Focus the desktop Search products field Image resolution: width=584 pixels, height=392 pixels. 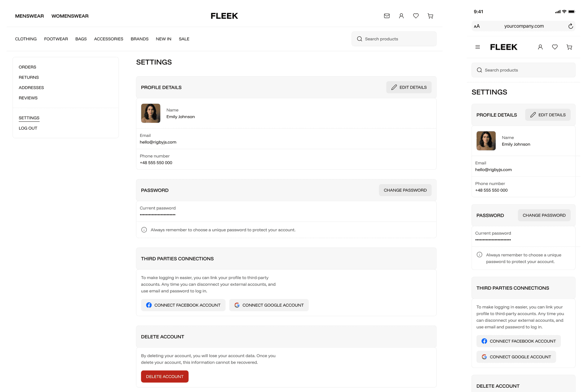click(x=394, y=39)
